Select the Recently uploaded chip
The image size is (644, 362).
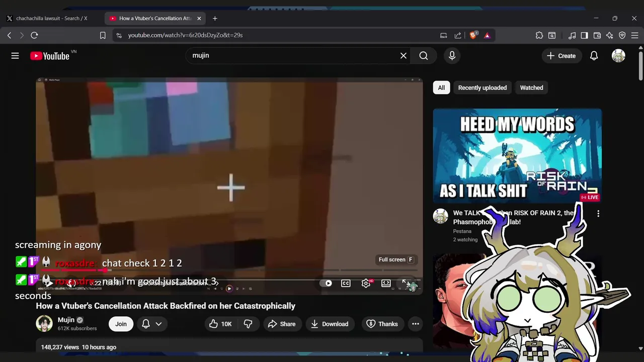click(482, 87)
